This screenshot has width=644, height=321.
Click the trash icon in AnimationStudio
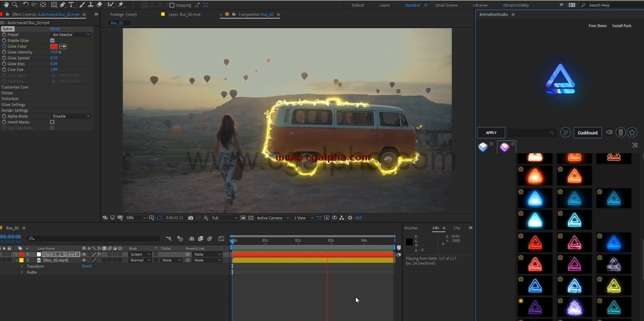click(621, 133)
